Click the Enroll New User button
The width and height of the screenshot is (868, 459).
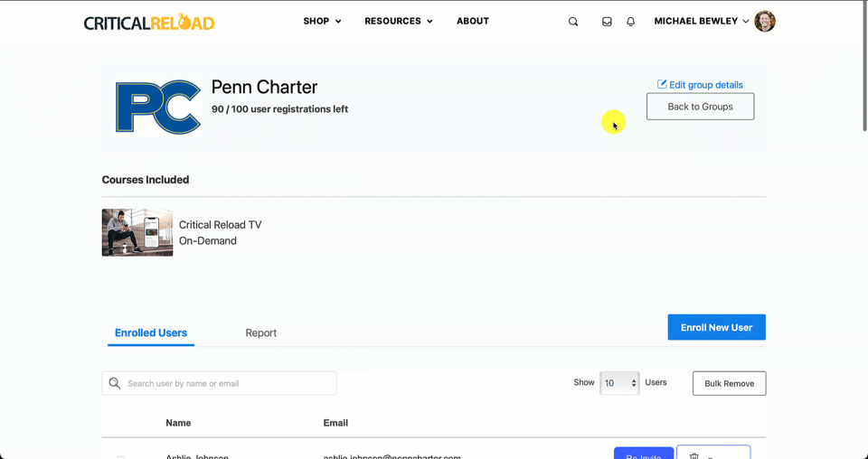point(716,327)
